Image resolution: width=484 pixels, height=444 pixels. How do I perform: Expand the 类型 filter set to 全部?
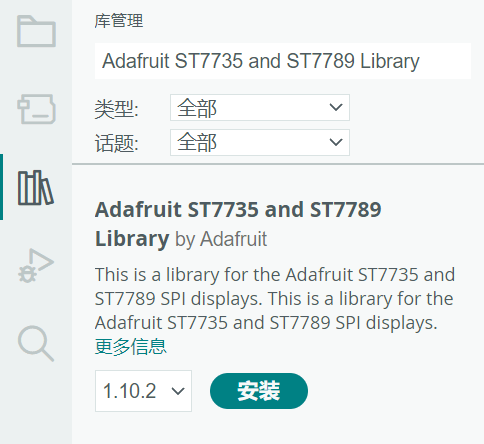[x=260, y=107]
